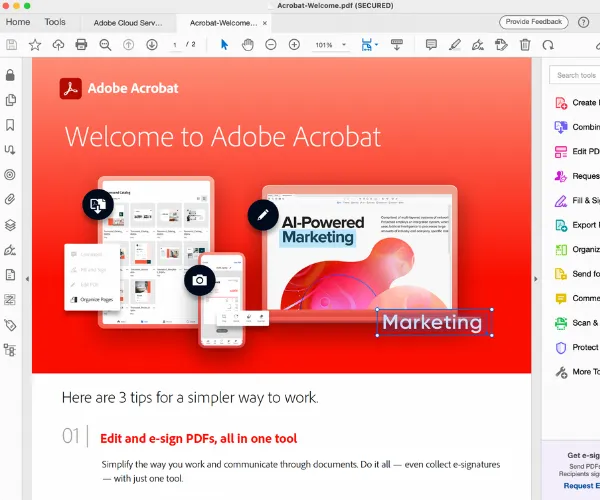Open the zoom level dropdown arrow

coord(344,45)
